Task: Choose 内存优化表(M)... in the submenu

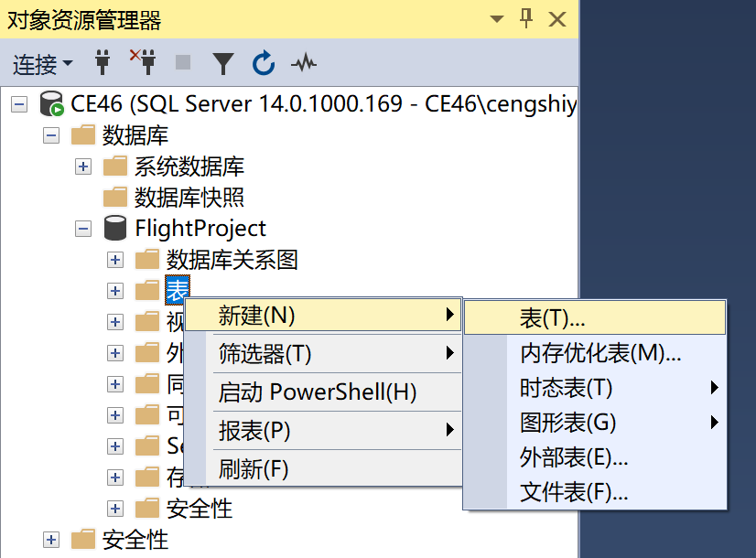Action: [x=595, y=353]
